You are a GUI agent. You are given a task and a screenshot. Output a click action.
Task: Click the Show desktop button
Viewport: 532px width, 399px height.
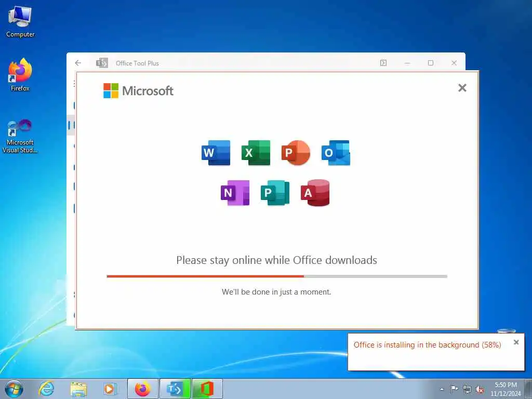pos(528,389)
